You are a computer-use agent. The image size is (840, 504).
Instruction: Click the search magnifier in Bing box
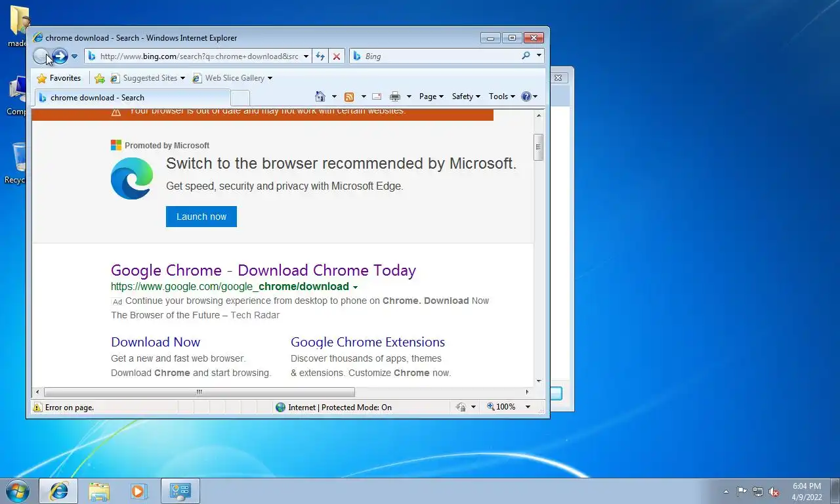pos(526,56)
